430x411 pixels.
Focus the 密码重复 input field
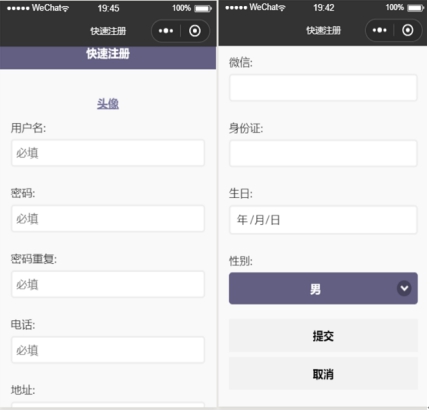click(x=108, y=284)
